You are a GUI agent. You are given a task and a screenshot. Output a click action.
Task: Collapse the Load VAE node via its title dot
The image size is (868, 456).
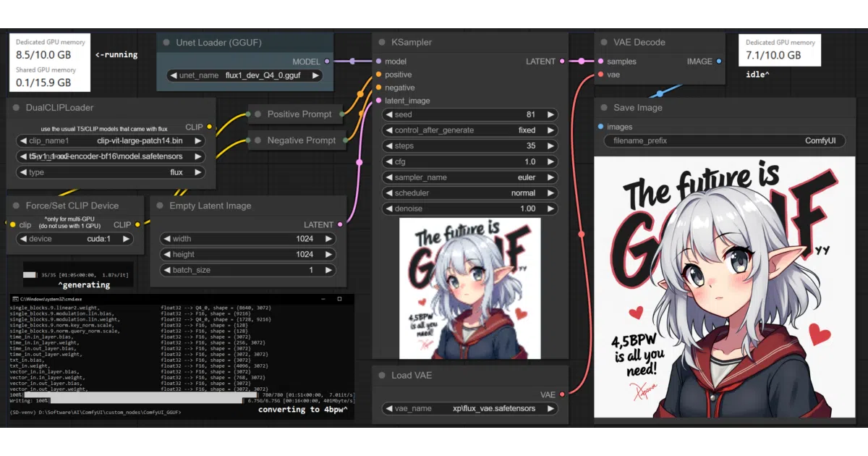(383, 376)
